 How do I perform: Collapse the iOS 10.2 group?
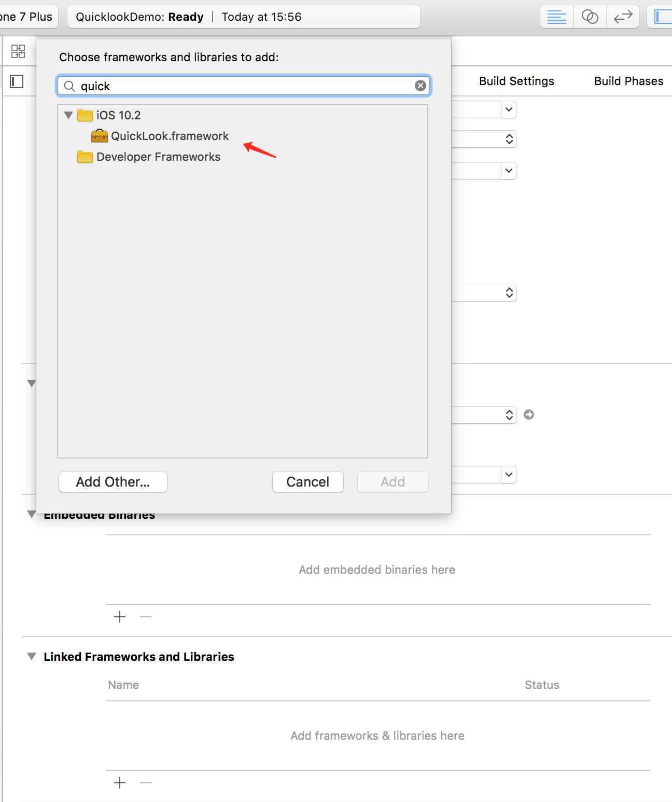[68, 115]
